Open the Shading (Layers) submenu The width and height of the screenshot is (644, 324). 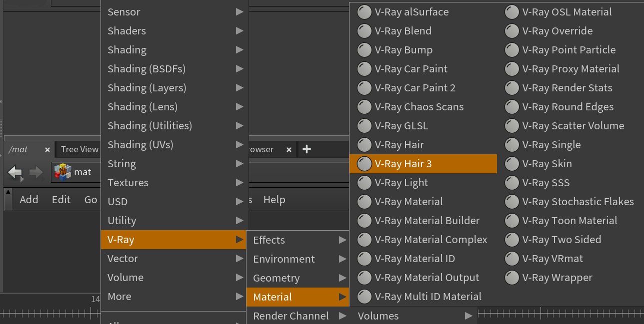pyautogui.click(x=174, y=88)
